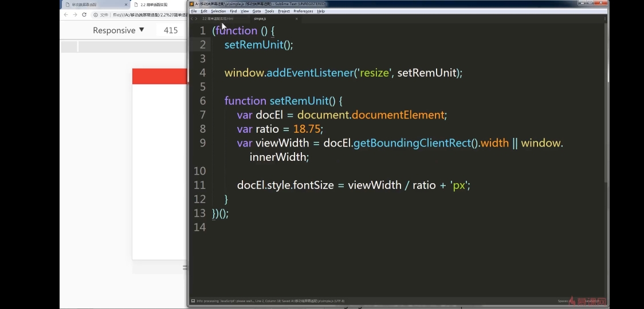Click the value 18.75 in the code
644x309 pixels.
[x=307, y=129]
